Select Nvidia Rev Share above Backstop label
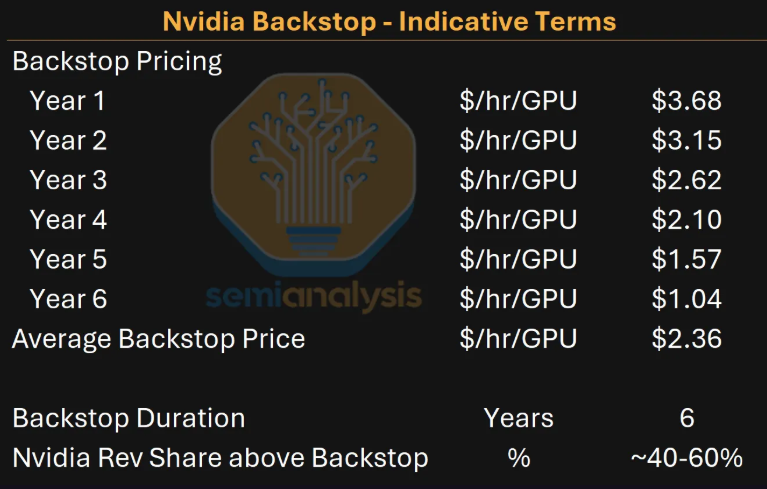Viewport: 767px width, 489px height. click(x=220, y=458)
